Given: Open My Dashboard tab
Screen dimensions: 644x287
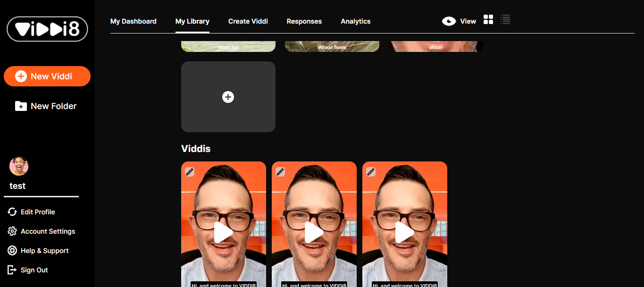Looking at the screenshot, I should (x=134, y=21).
